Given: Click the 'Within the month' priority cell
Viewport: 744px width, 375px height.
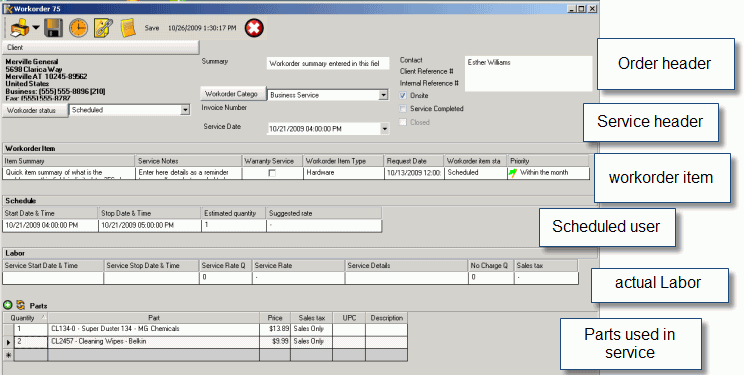Looking at the screenshot, I should coord(549,173).
